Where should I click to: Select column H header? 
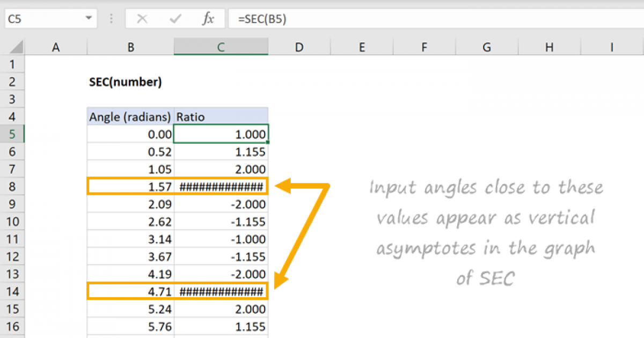pyautogui.click(x=549, y=47)
